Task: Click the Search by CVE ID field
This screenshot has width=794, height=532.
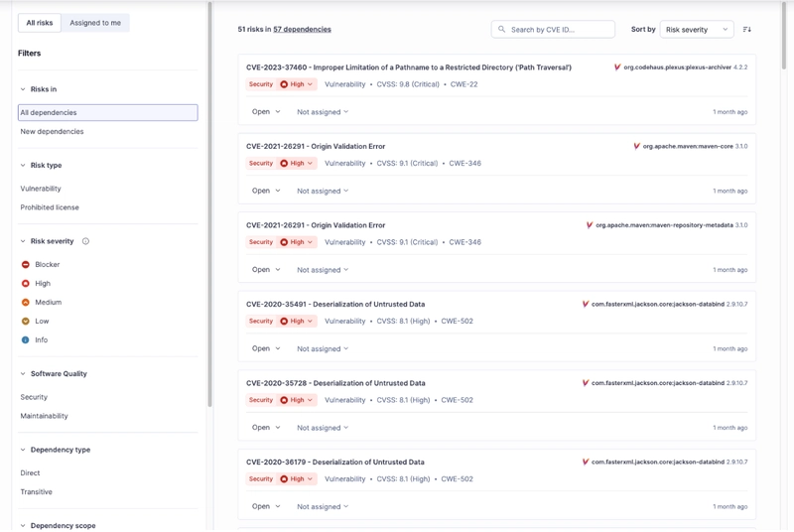Action: pos(559,30)
